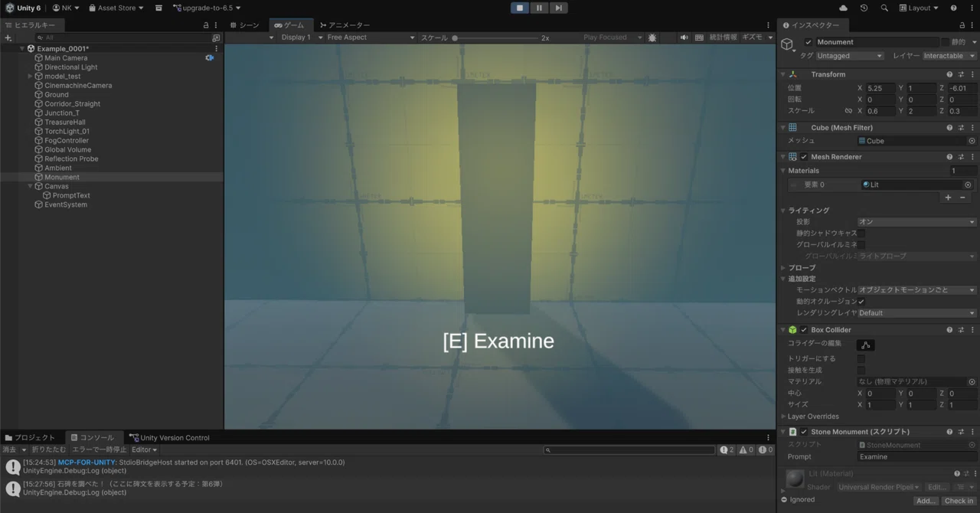
Task: Open the Free Aspect dropdown
Action: click(371, 38)
